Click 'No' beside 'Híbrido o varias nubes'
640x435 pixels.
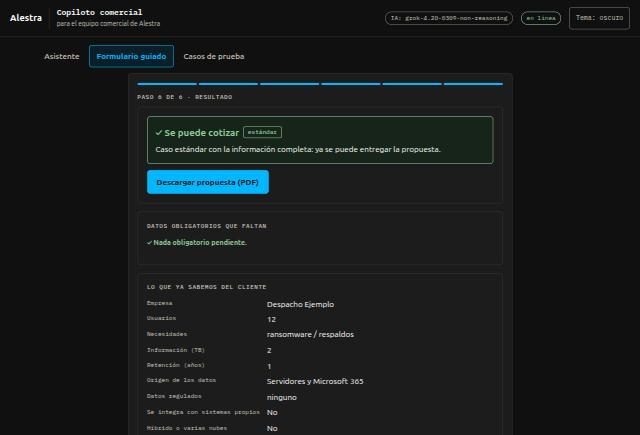pyautogui.click(x=272, y=428)
